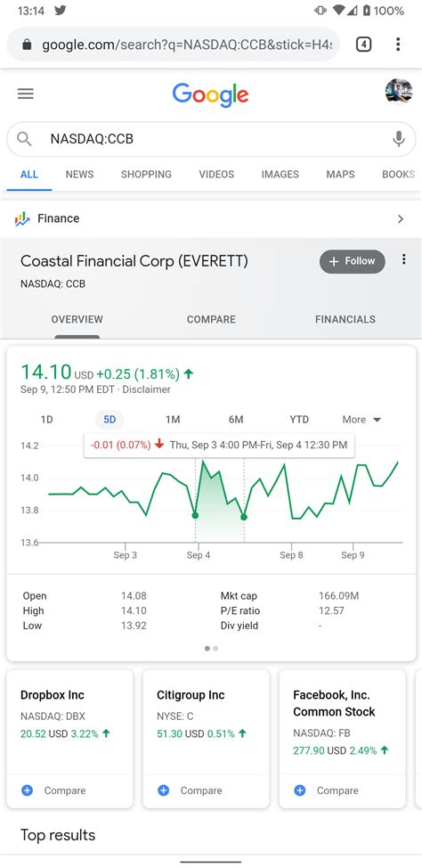Open the Disclaimer link
Image resolution: width=422 pixels, height=868 pixels.
pyautogui.click(x=147, y=389)
